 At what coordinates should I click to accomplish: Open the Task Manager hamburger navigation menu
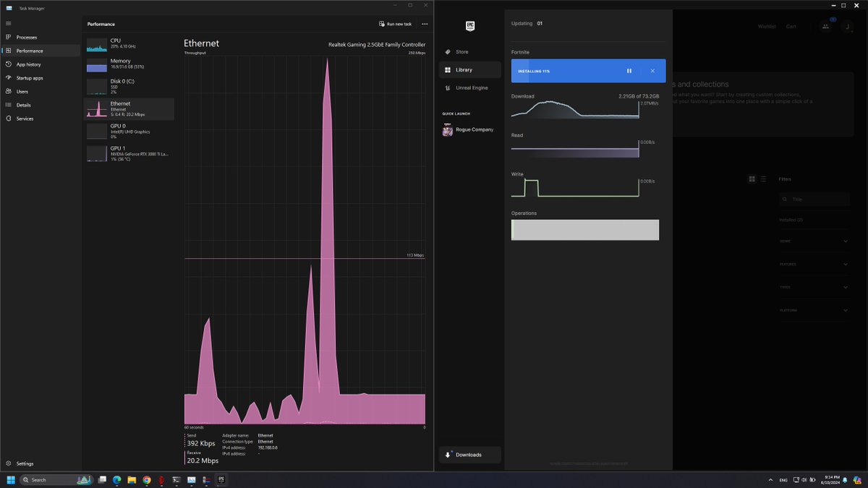(x=8, y=23)
